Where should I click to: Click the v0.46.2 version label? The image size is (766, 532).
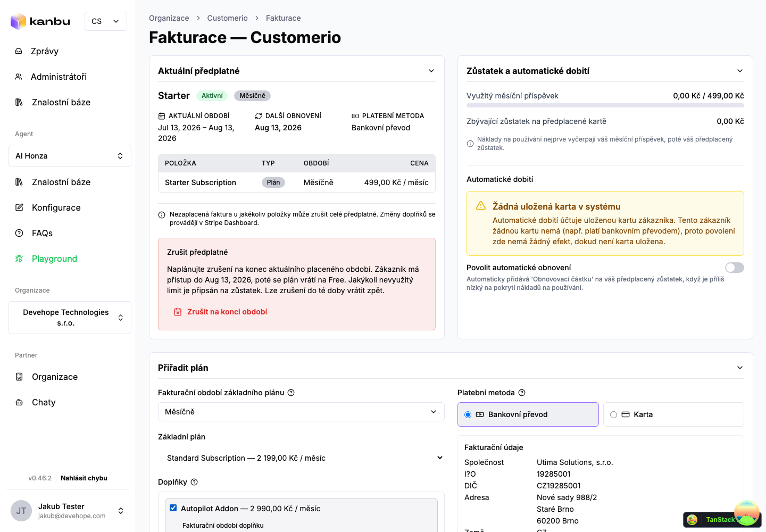click(x=40, y=478)
